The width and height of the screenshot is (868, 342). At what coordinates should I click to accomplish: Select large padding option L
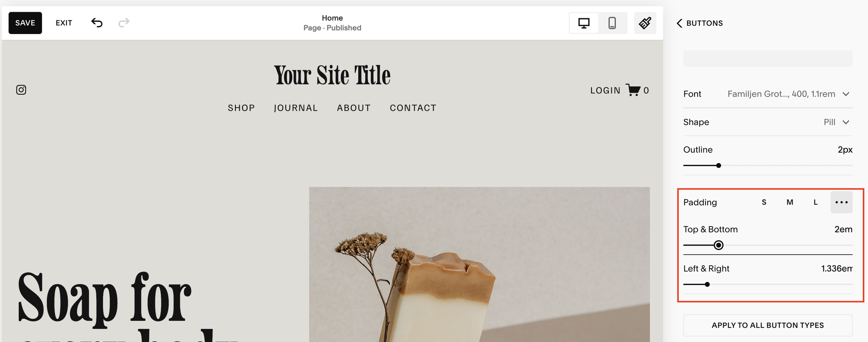coord(816,202)
